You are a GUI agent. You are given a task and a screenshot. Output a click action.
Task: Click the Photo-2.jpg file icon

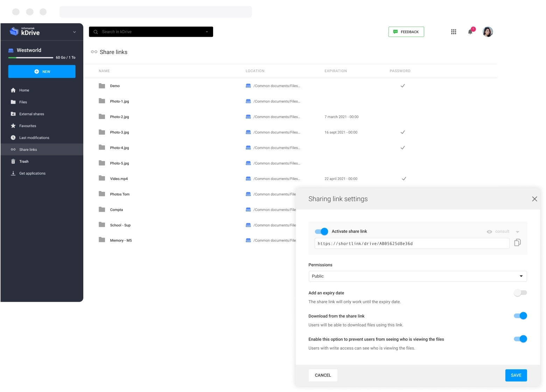pos(102,117)
